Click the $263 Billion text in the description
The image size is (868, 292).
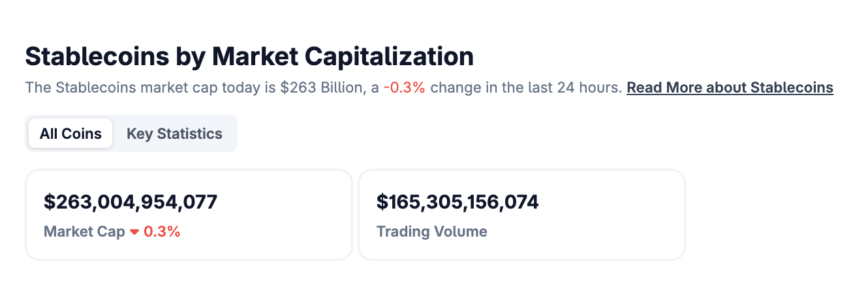click(320, 87)
